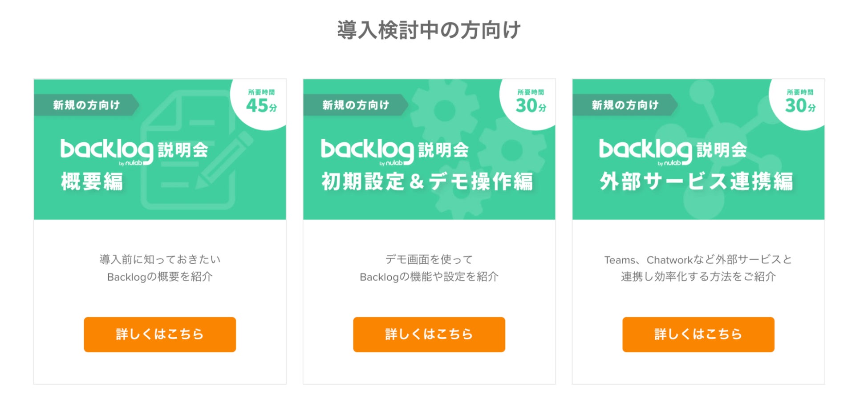
Task: Click the 新規の方向け ribbon on the middle card
Action: (x=356, y=105)
